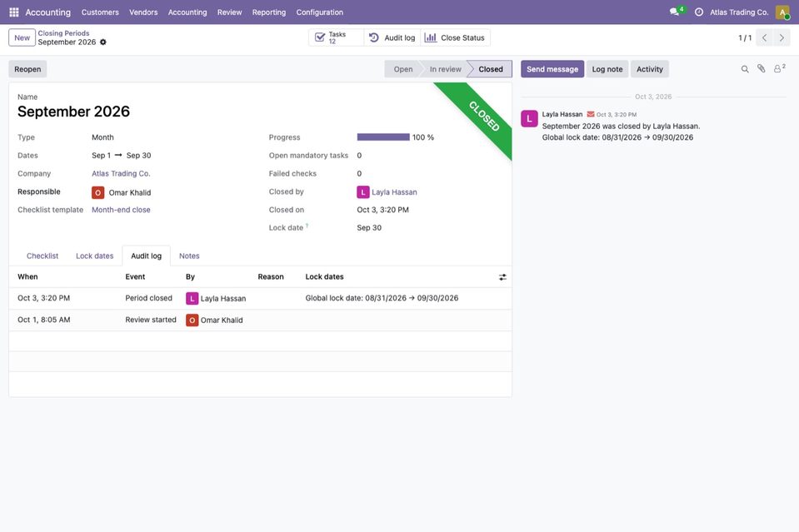The image size is (799, 532).
Task: Open the Configuration menu
Action: click(x=319, y=12)
